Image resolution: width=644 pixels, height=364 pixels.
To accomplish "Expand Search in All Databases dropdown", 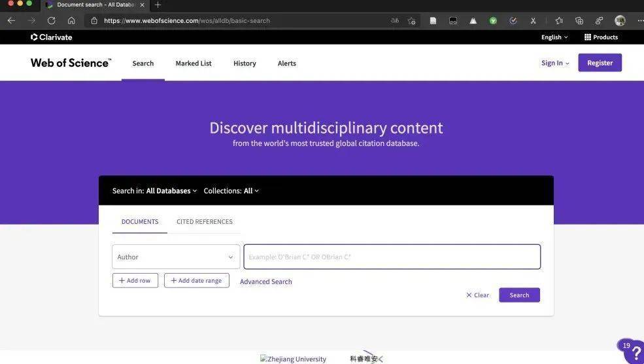I will [171, 191].
